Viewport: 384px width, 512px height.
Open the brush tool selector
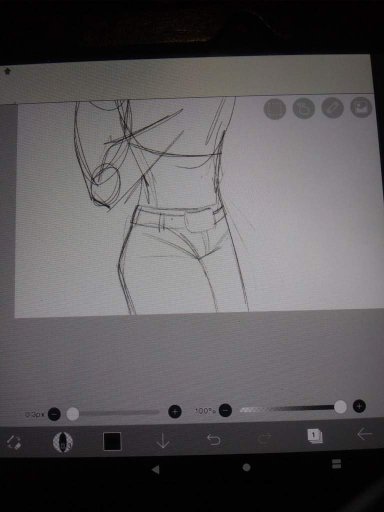click(63, 442)
